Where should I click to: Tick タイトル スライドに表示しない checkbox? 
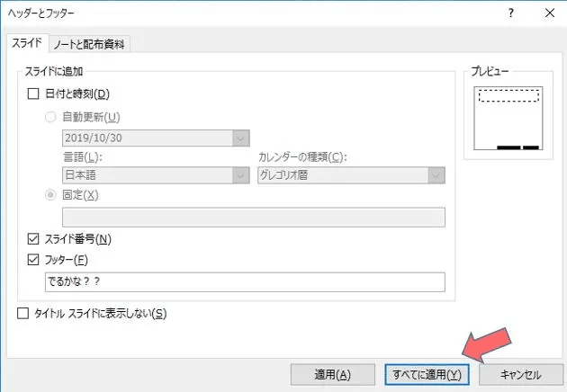pyautogui.click(x=22, y=313)
